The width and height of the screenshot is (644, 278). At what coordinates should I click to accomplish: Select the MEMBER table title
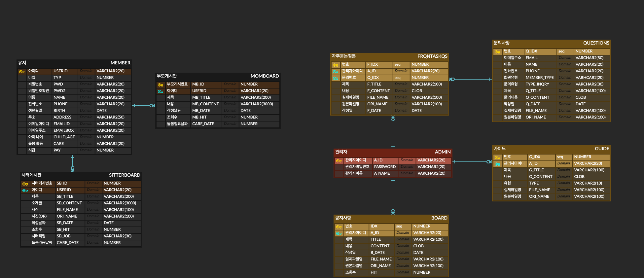pyautogui.click(x=120, y=63)
